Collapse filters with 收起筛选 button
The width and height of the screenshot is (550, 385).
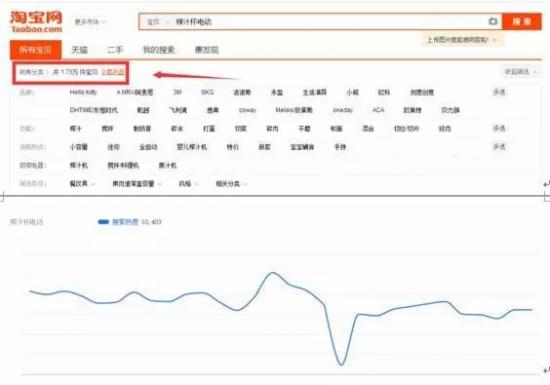tap(520, 72)
